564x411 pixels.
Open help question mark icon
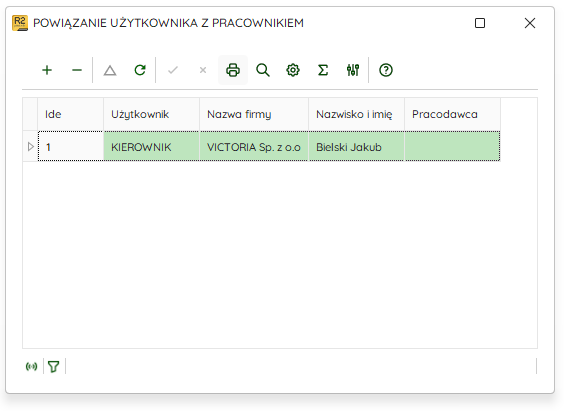tap(386, 70)
